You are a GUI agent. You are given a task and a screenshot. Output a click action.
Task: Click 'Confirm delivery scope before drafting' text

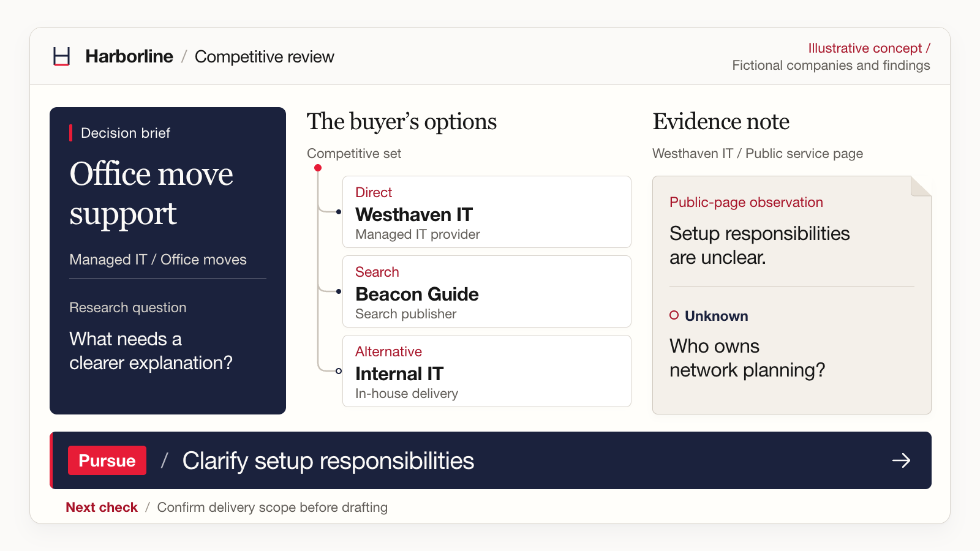click(273, 508)
